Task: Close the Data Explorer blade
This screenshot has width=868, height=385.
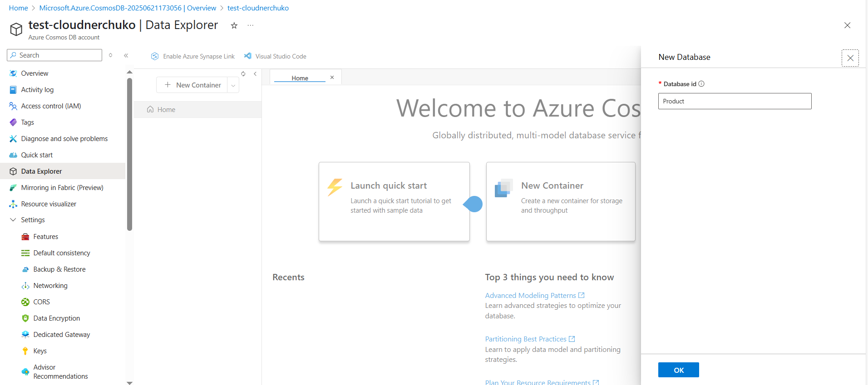Action: tap(847, 25)
